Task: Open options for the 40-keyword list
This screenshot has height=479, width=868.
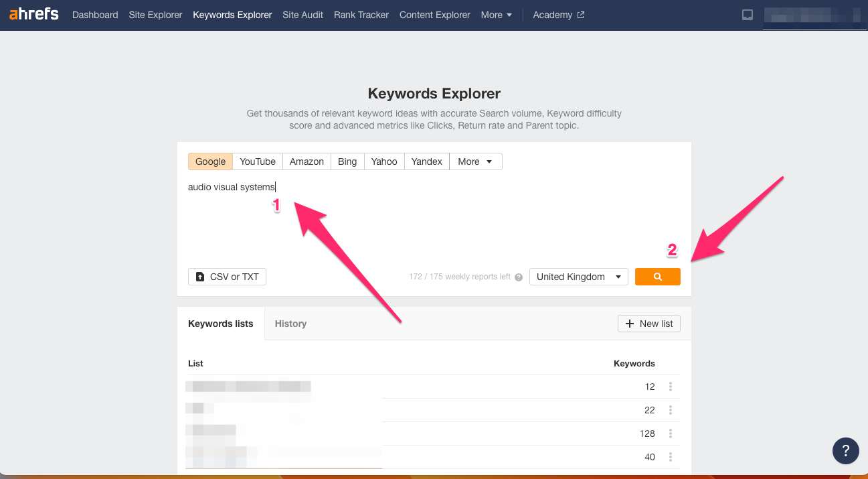Action: point(670,457)
